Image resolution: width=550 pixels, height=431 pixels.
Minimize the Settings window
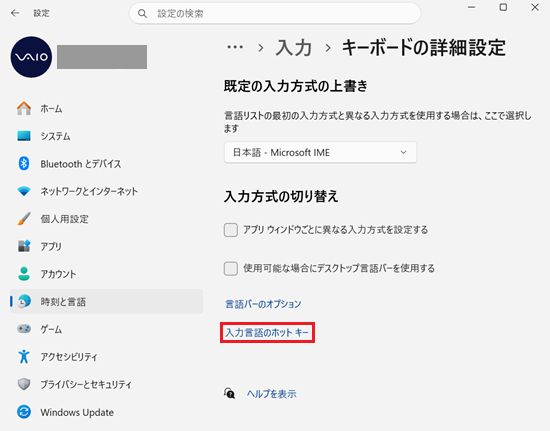coord(471,7)
